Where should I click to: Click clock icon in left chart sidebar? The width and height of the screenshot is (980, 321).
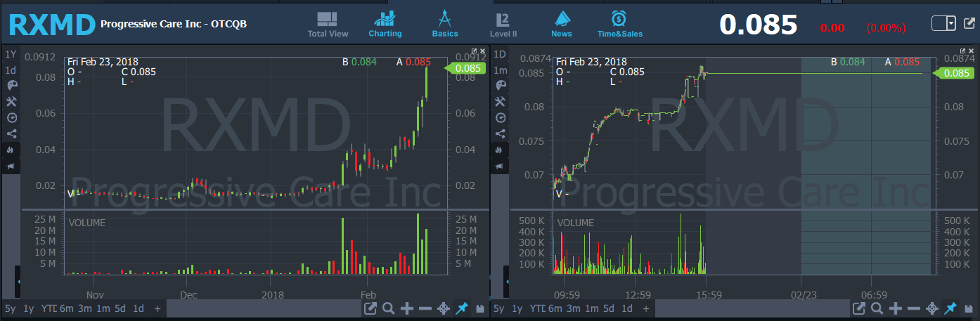click(x=11, y=118)
